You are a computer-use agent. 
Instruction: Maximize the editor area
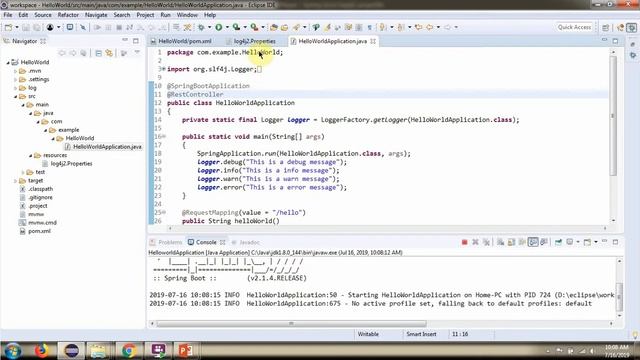[616, 41]
